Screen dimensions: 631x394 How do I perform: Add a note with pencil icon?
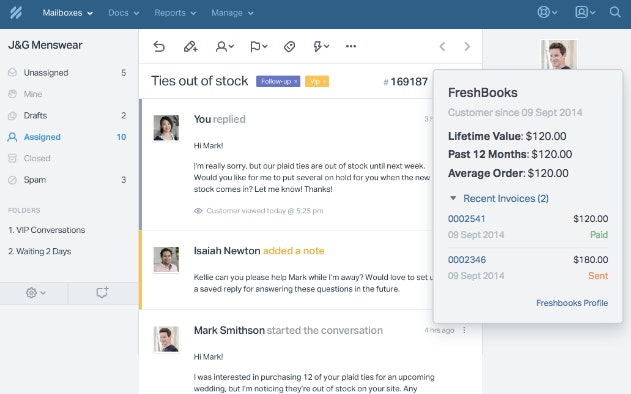(190, 47)
